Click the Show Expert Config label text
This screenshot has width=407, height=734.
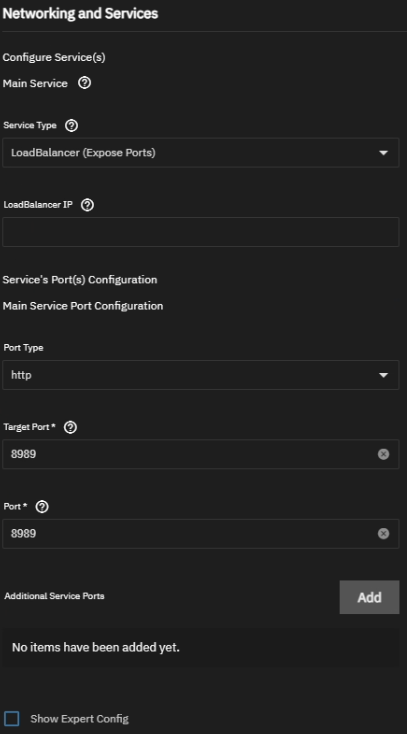pos(79,719)
